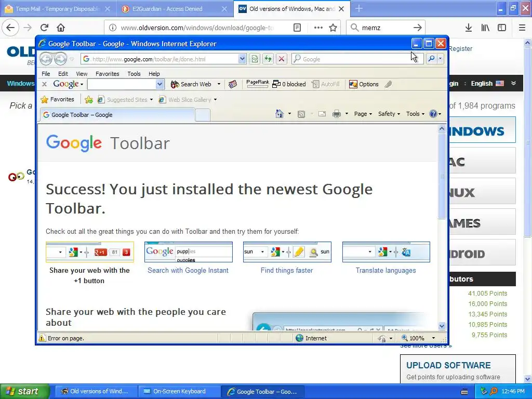Open the Favorites star button

click(x=57, y=99)
